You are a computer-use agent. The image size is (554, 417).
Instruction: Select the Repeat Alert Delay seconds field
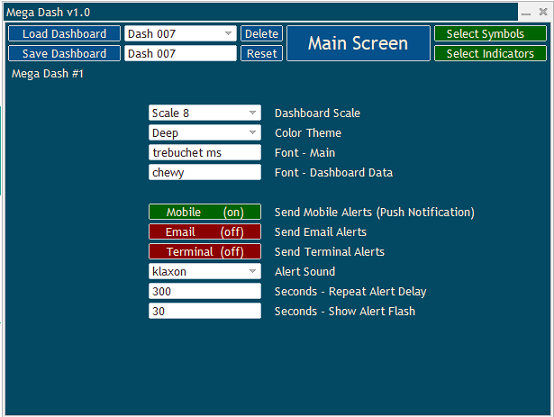coord(205,291)
